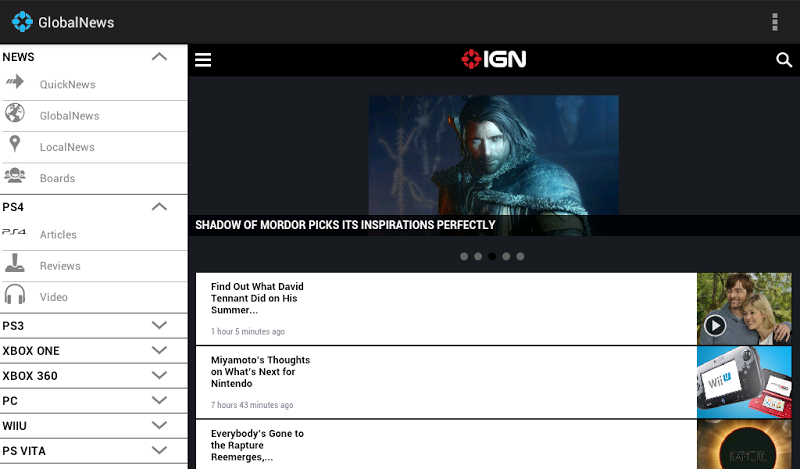Open the overflow menu with three dots
800x469 pixels.
point(774,22)
